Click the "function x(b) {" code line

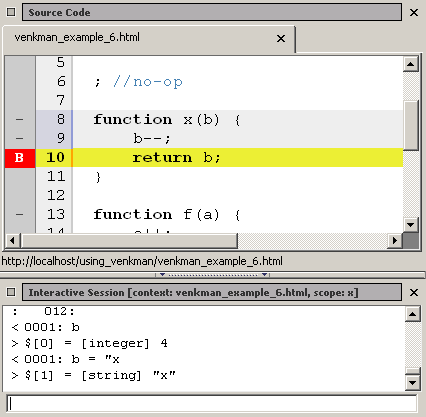point(167,120)
